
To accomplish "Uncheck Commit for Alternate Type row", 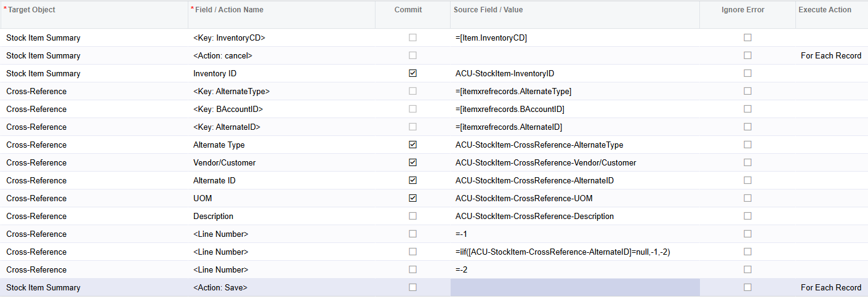I will click(412, 145).
